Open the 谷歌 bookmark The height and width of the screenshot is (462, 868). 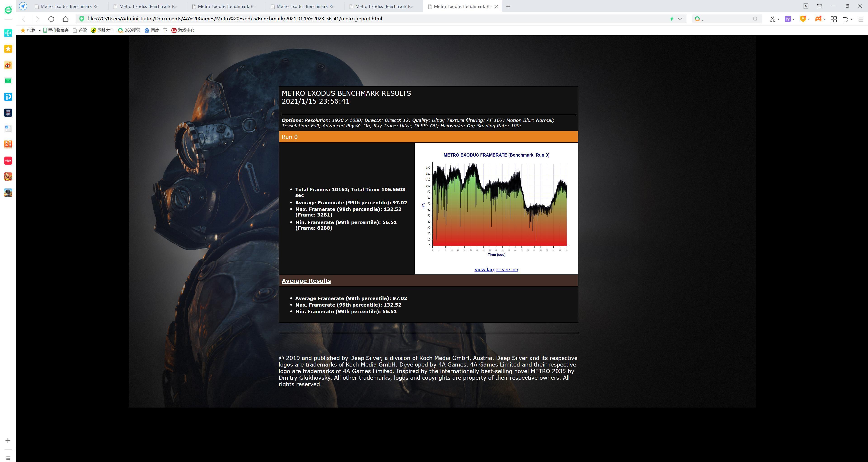[80, 30]
